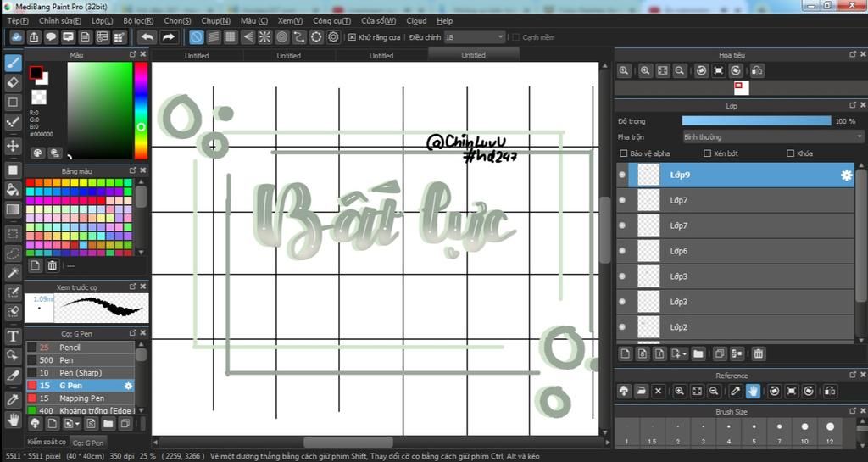
Task: Choose the Pencil brush
Action: coord(81,348)
